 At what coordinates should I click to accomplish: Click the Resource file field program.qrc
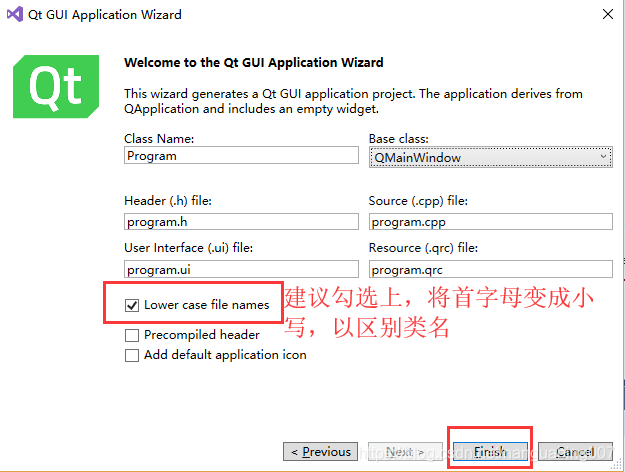(x=491, y=269)
